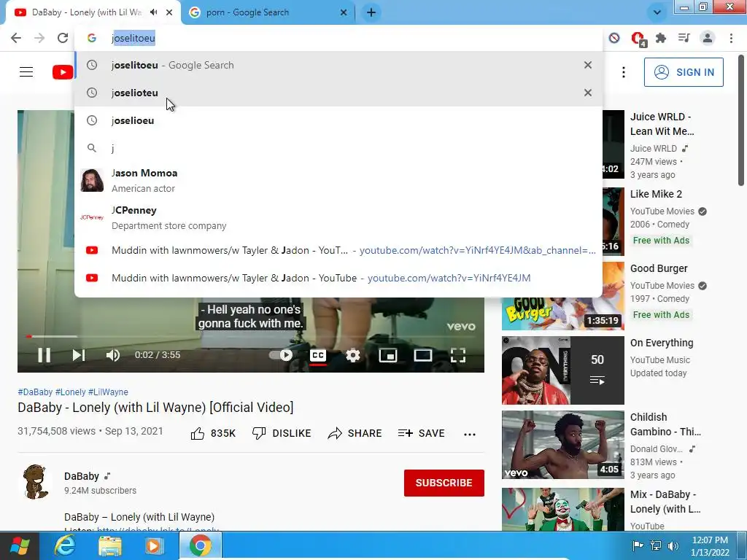This screenshot has height=560, width=747.
Task: Select the 'j' search suggestion
Action: click(x=338, y=148)
